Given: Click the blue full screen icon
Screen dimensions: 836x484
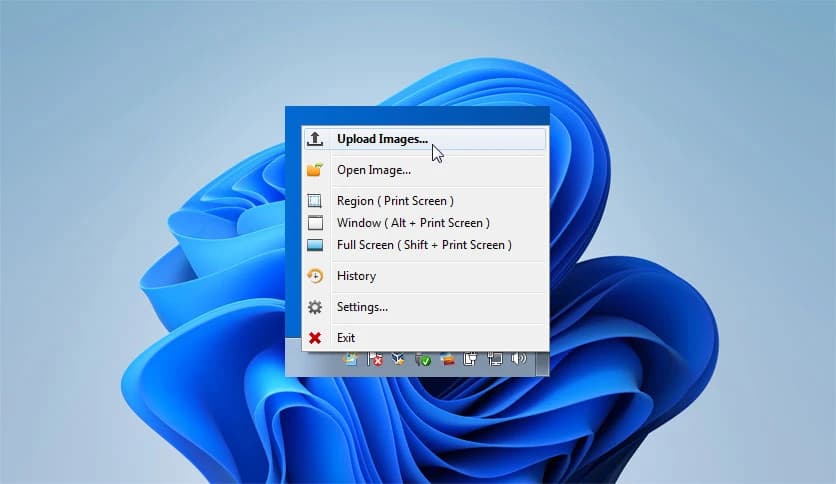Looking at the screenshot, I should [x=315, y=245].
